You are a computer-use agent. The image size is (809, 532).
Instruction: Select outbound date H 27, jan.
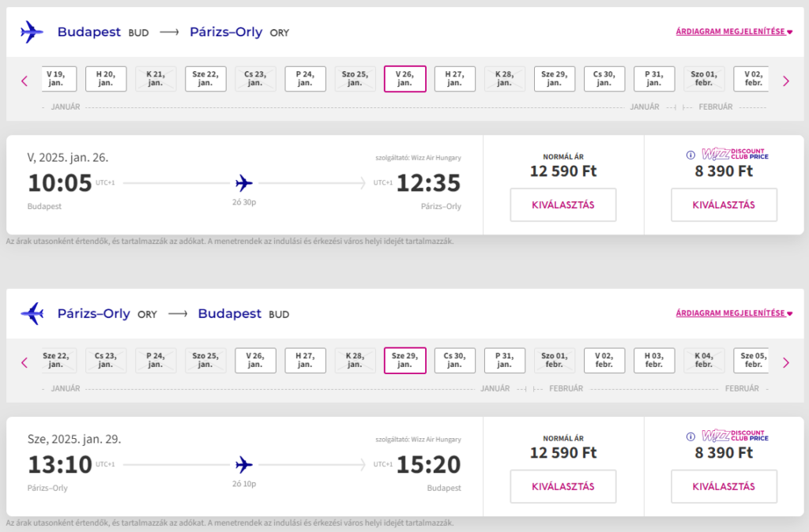[454, 79]
